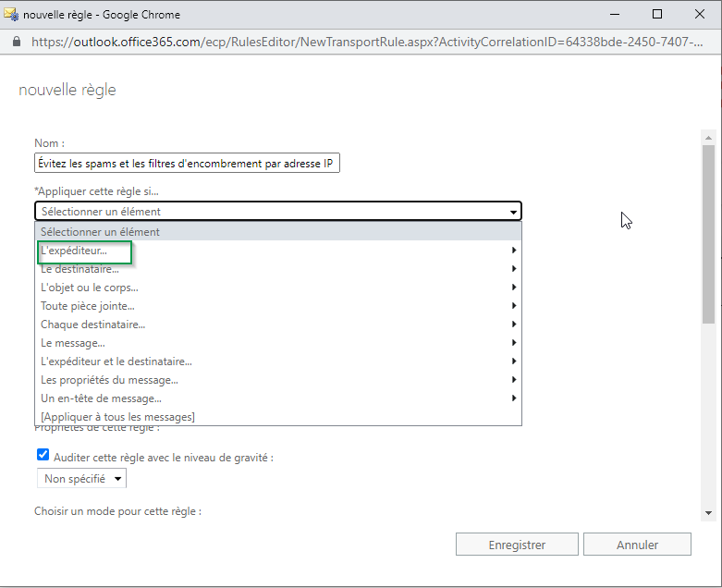Click the padlock icon in address bar
The image size is (722, 588).
(x=16, y=42)
